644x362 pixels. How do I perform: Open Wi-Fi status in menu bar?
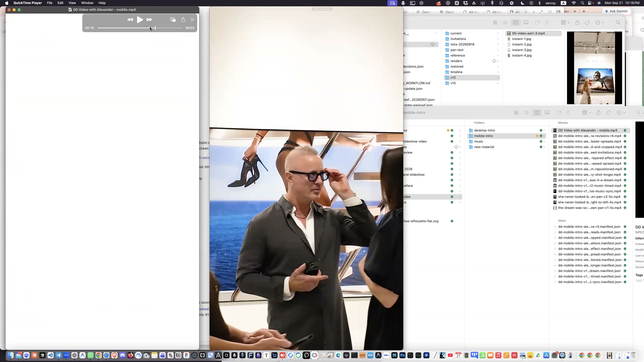pos(574,3)
